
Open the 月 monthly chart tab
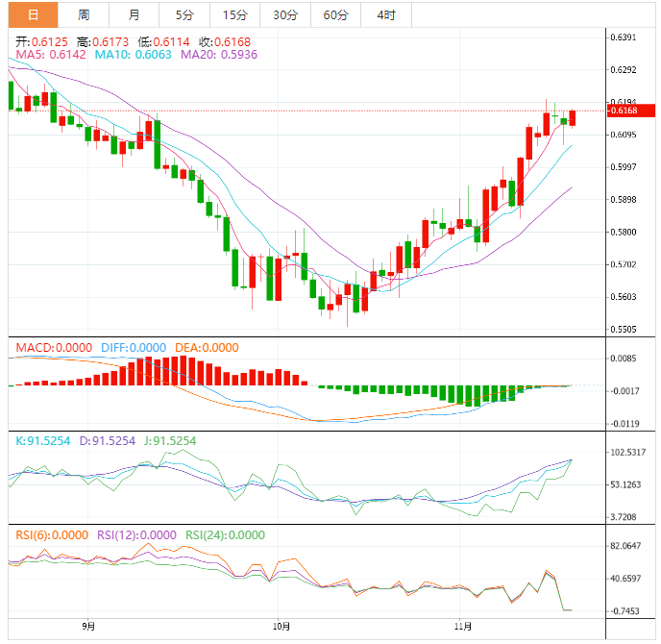(134, 14)
